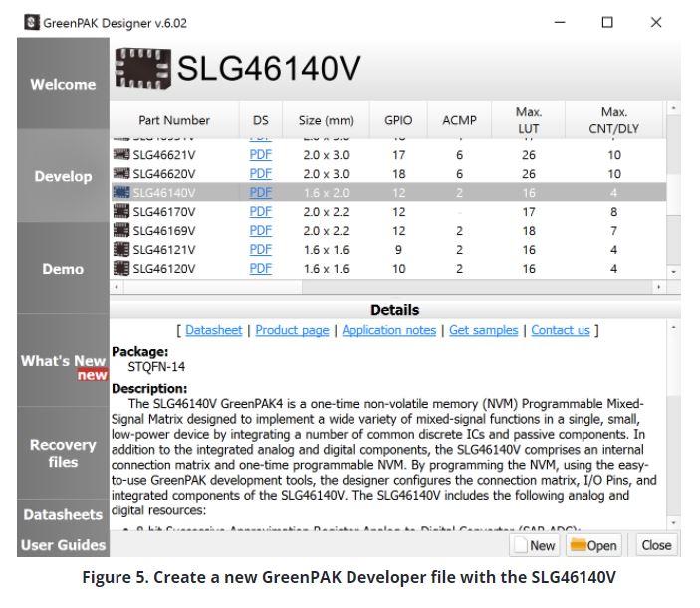Open PDF datasheet for SLG46620V
700x608 pixels.
(260, 173)
